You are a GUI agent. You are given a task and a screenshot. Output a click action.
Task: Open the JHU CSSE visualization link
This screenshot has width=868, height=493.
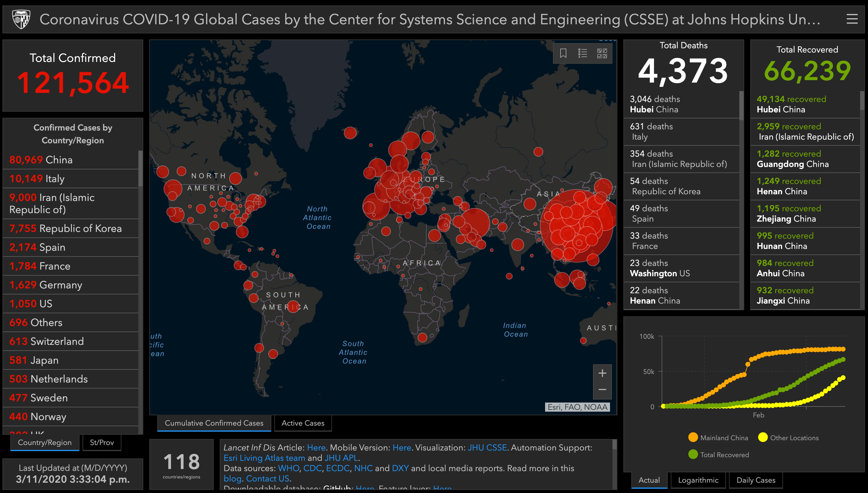point(487,448)
